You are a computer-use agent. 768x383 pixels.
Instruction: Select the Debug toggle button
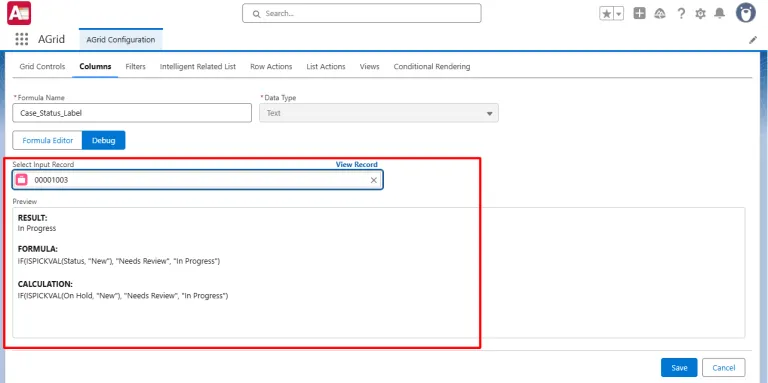[x=104, y=141]
